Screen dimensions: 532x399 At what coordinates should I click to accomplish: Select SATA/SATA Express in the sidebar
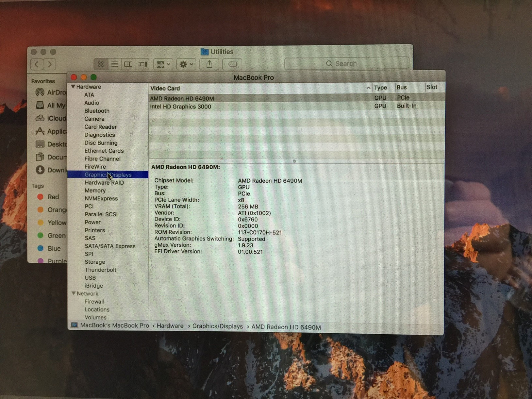[110, 246]
